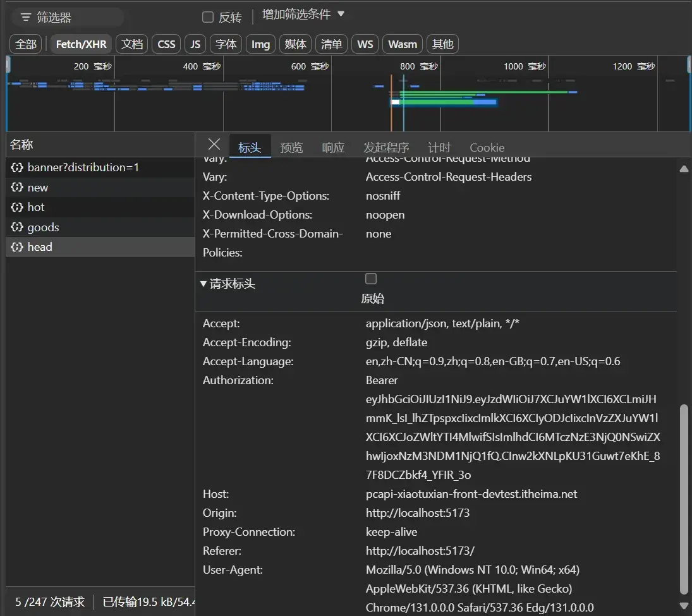Viewport: 692px width, 616px height.
Task: Click the Bearer token text
Action: [x=513, y=428]
